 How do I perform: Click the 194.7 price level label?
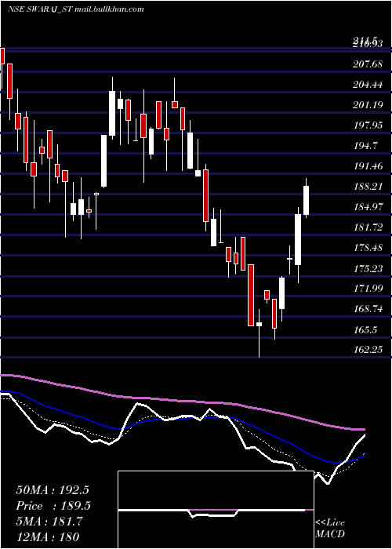(x=365, y=145)
